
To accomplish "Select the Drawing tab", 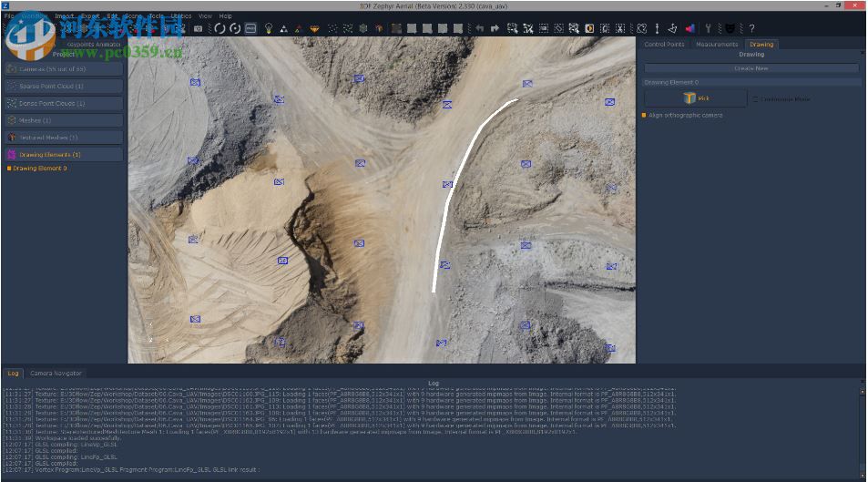I will (761, 45).
